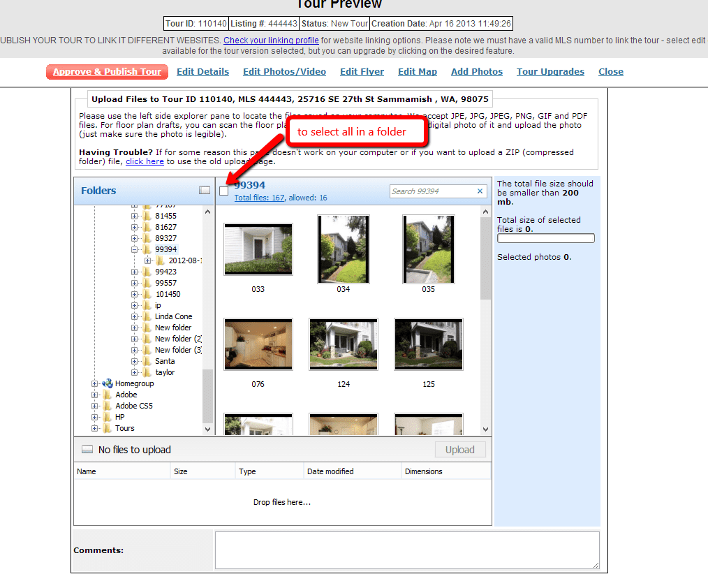Click the Folders pane collapse icon
Viewport: 708px width, 588px height.
204,190
